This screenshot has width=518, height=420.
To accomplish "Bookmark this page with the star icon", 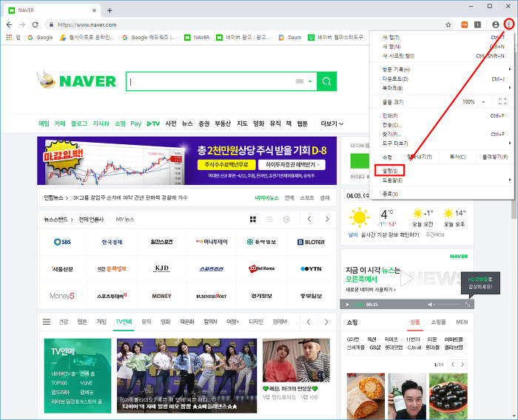I will coord(448,24).
